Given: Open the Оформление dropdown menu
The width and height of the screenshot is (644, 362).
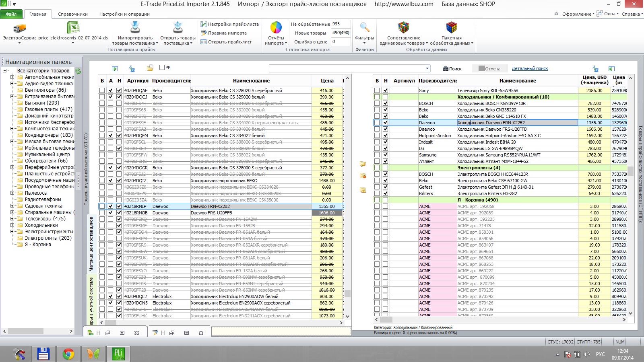Looking at the screenshot, I should [x=578, y=14].
